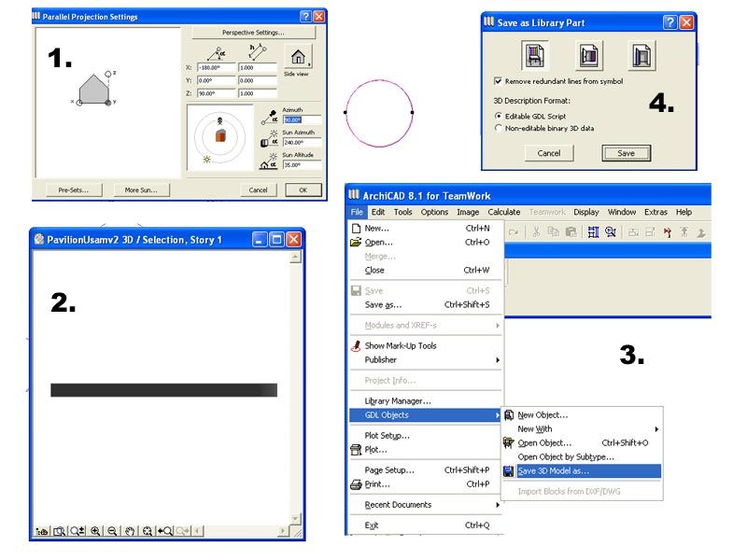Click the Pre-Sets... button
The width and height of the screenshot is (747, 560).
pos(74,190)
